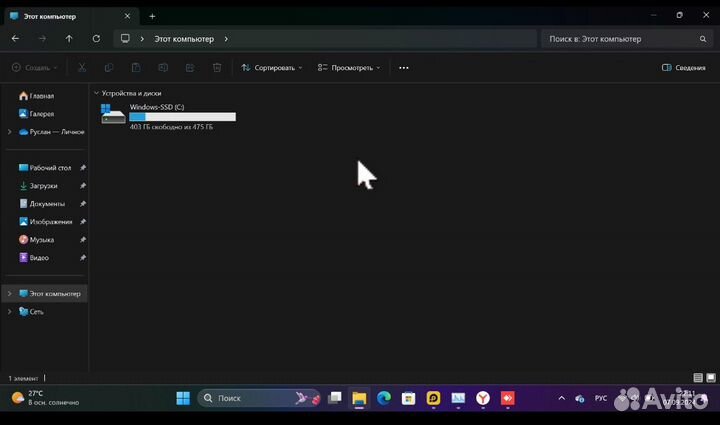Screen dimensions: 720x425
Task: Open Загрузки in the sidebar
Action: click(x=38, y=185)
